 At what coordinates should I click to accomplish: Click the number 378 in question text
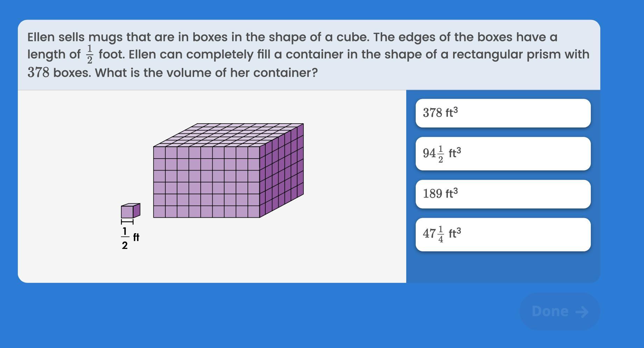(38, 73)
